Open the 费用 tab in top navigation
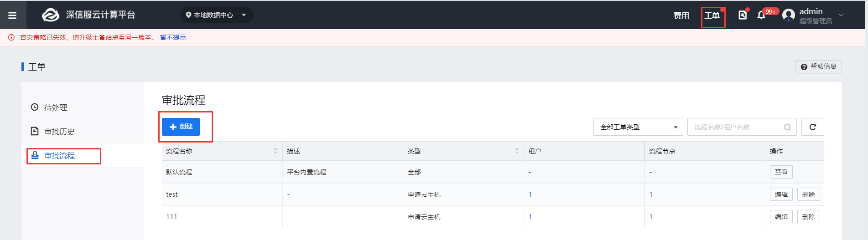This screenshot has height=240, width=868. pyautogui.click(x=681, y=15)
